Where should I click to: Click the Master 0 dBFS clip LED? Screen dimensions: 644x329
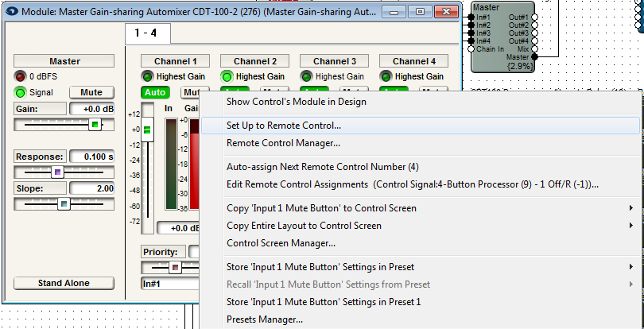[21, 76]
